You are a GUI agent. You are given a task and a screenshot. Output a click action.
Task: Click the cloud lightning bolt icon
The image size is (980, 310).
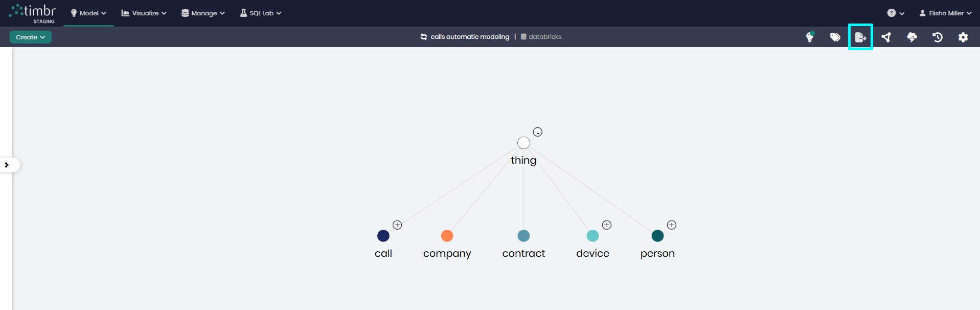pos(911,37)
